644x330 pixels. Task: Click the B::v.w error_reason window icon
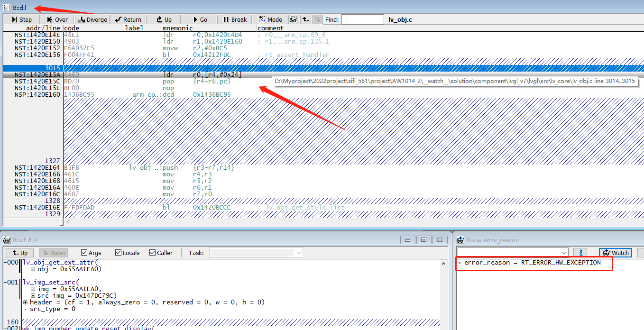click(459, 240)
